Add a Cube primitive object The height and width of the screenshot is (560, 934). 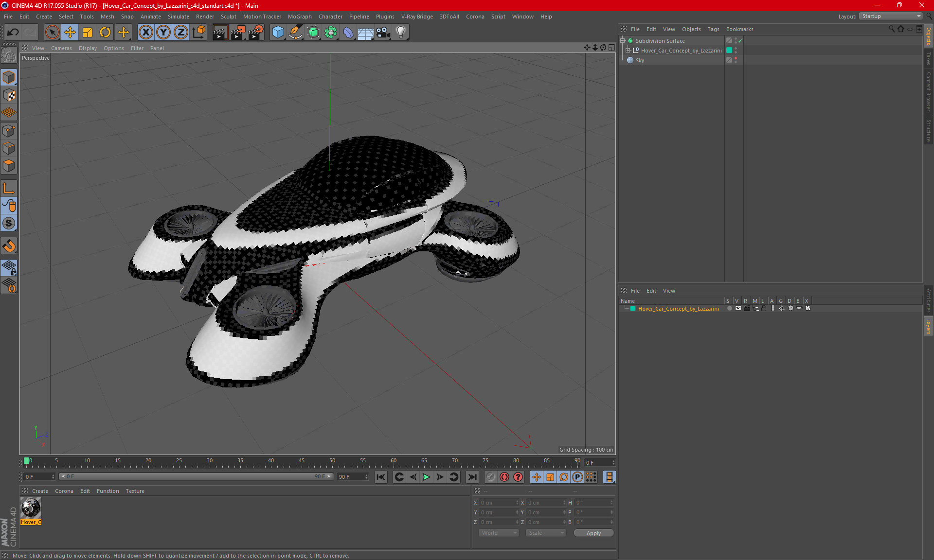click(278, 32)
